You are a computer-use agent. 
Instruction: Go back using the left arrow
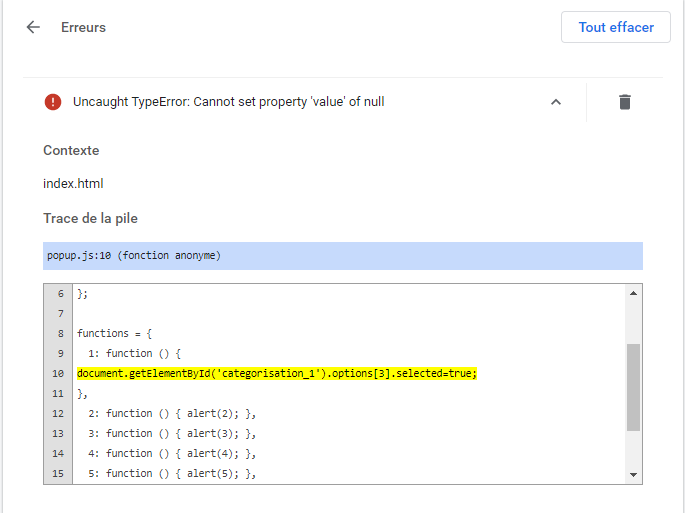tap(33, 27)
